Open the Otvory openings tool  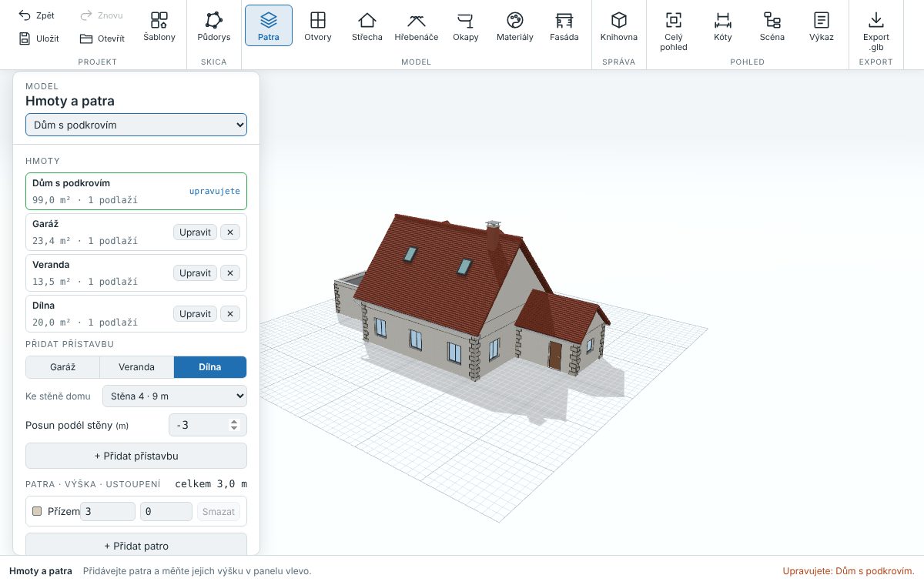pyautogui.click(x=318, y=26)
